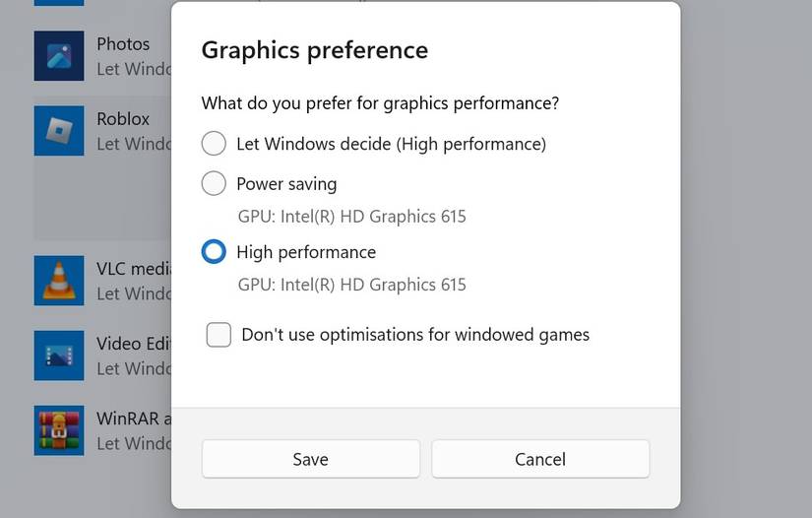This screenshot has width=812, height=518.
Task: Click the Photos app icon
Action: 59,56
